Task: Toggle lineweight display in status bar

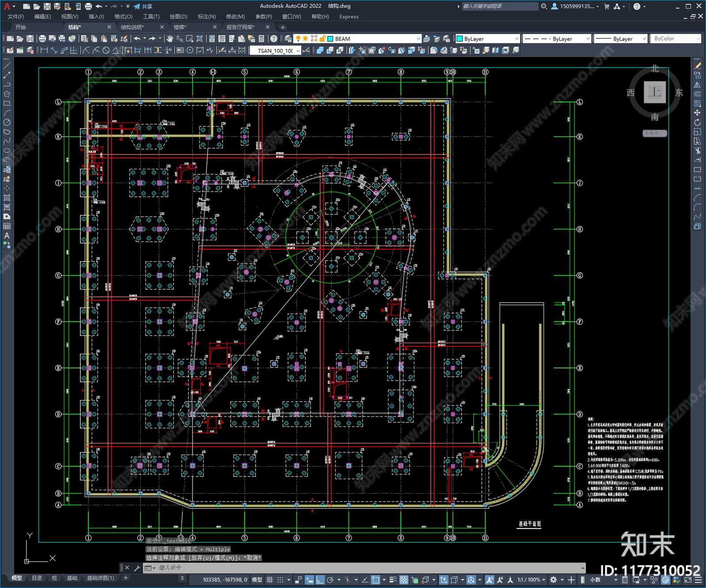Action: point(392,580)
